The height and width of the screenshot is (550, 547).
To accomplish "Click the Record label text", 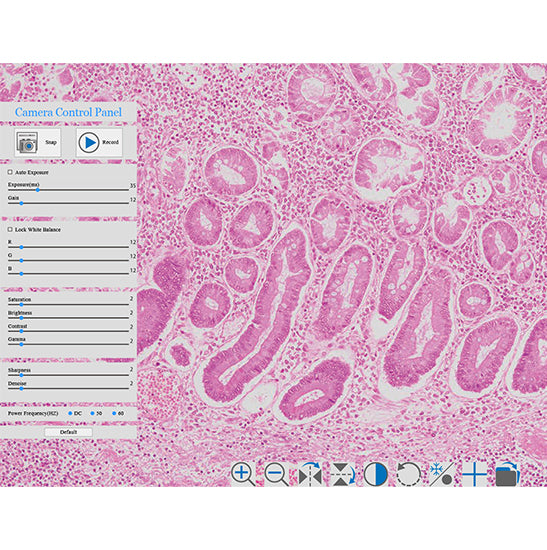I will tap(111, 142).
